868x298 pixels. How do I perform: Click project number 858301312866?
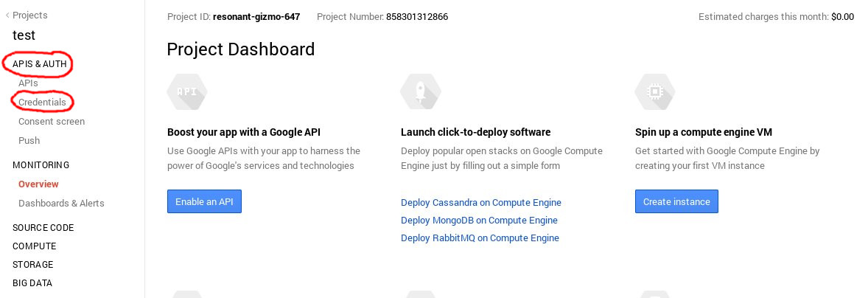tap(417, 17)
